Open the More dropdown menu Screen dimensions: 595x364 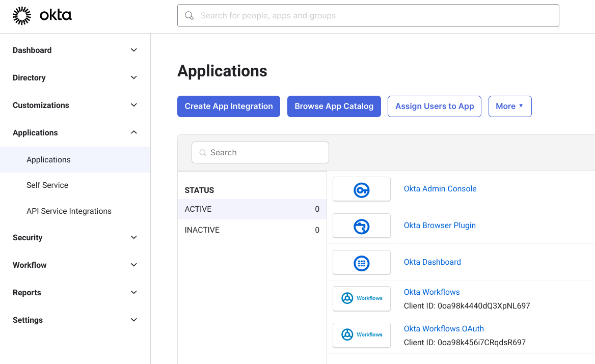pos(510,106)
